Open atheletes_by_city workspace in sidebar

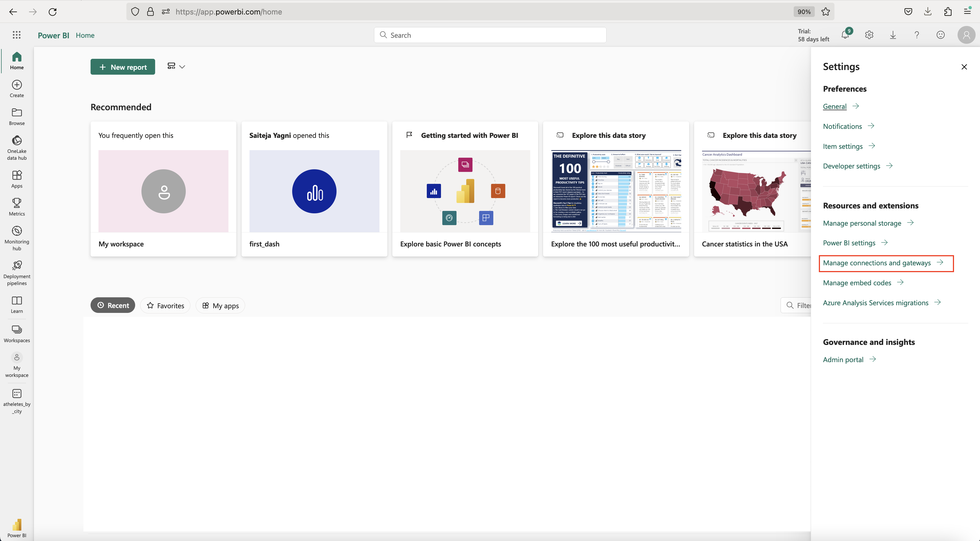(x=17, y=401)
